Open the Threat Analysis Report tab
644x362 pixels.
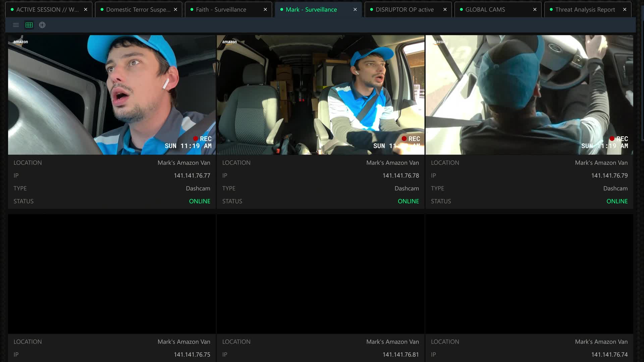point(585,10)
